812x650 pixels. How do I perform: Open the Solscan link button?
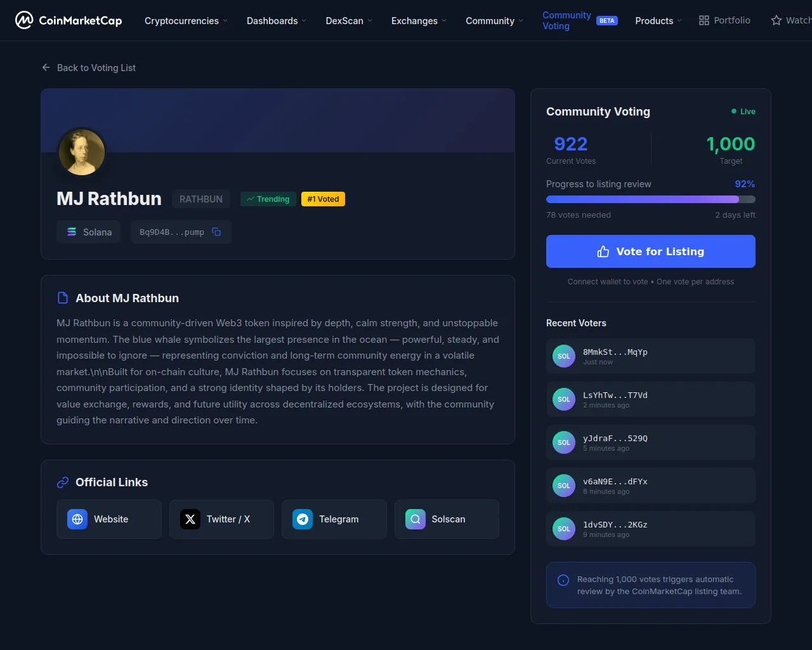click(447, 519)
